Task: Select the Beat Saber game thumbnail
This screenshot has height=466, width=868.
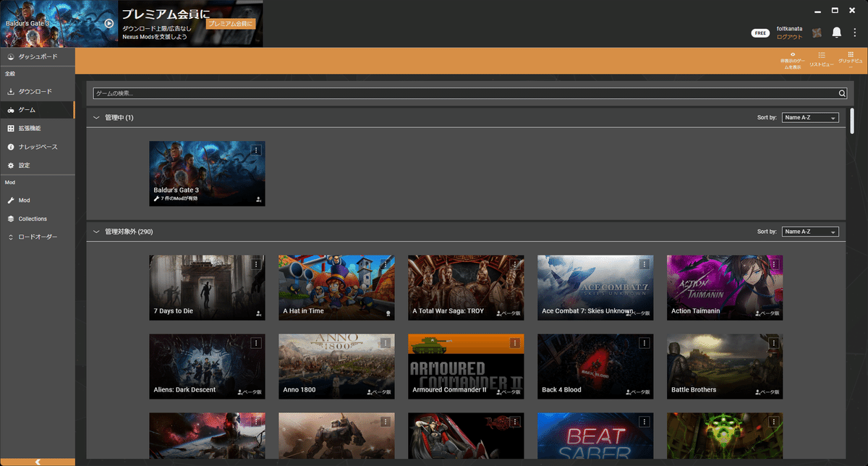Action: click(595, 436)
